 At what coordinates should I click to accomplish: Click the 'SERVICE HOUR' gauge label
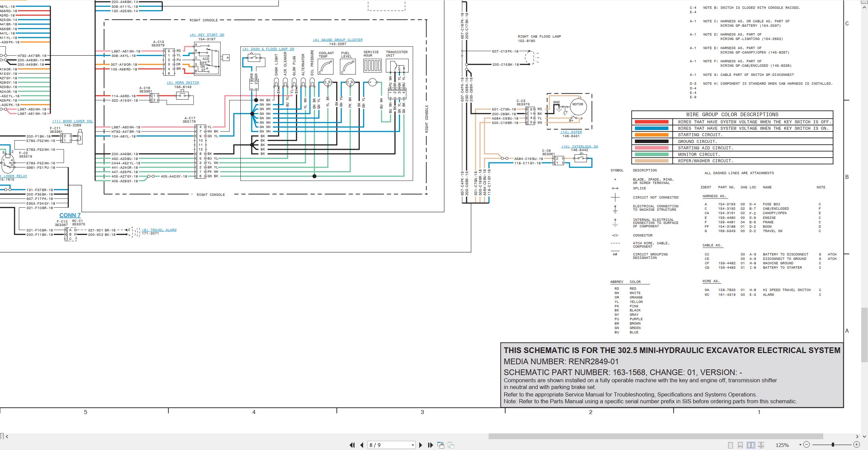(371, 54)
